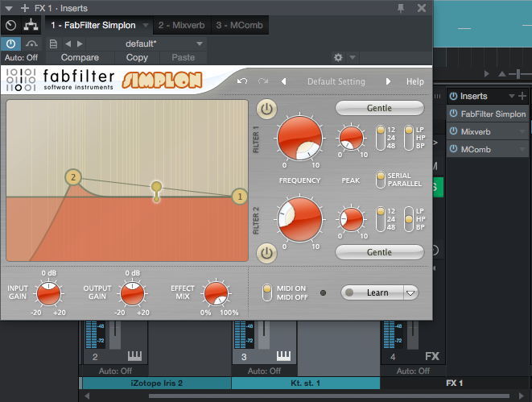Image resolution: width=532 pixels, height=402 pixels.
Task: Toggle the MIDI ON/OFF switch
Action: tap(267, 292)
